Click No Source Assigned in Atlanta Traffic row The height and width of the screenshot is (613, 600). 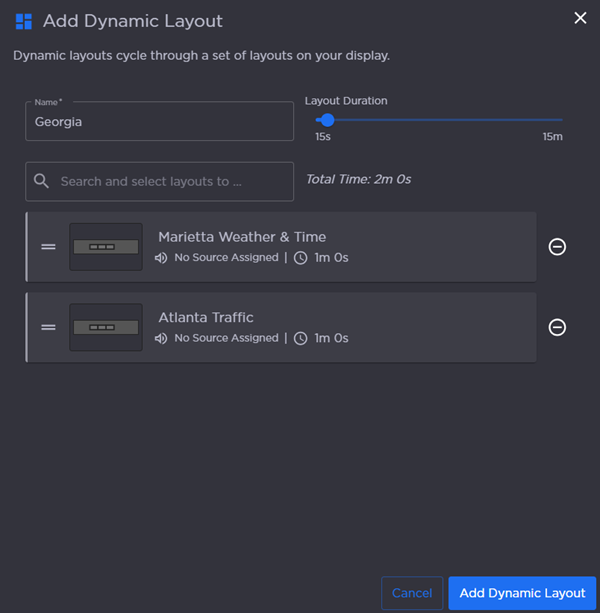(x=226, y=338)
